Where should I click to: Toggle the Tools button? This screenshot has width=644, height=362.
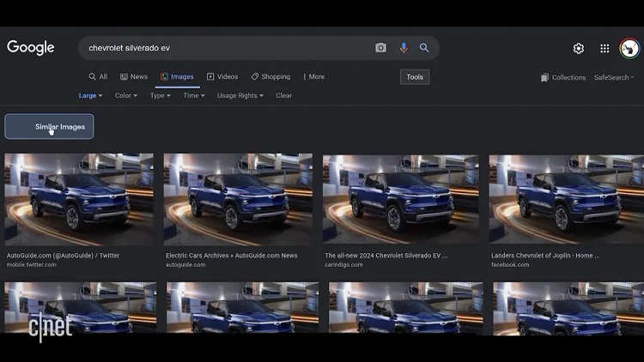pyautogui.click(x=415, y=76)
